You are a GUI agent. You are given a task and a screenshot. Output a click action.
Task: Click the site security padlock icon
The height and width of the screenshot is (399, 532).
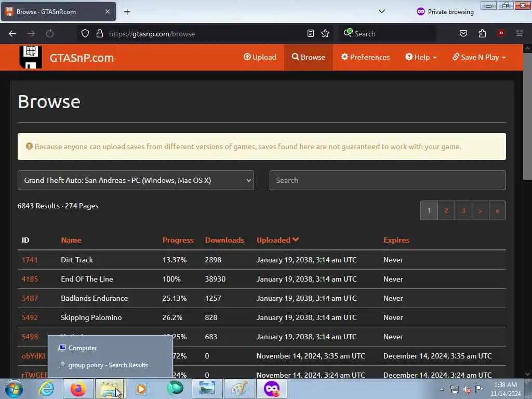[99, 34]
